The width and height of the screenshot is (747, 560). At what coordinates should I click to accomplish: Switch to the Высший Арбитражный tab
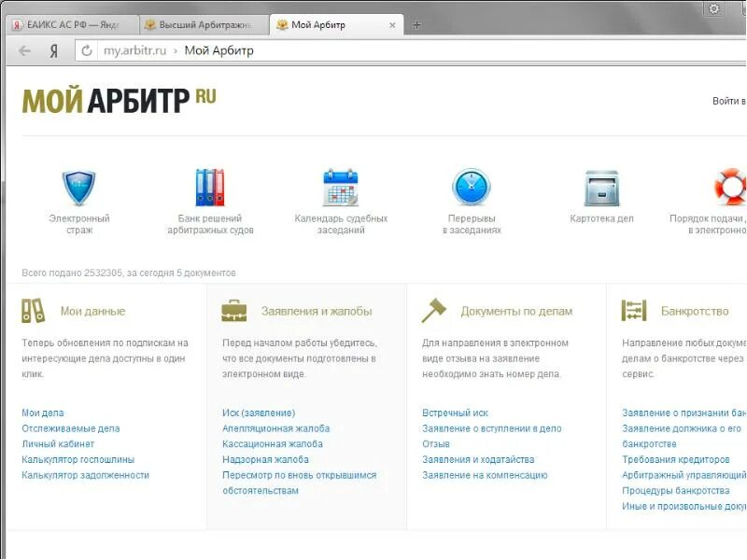coord(204,25)
